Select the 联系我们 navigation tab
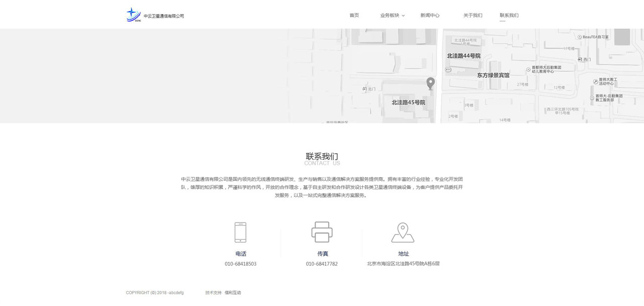The width and height of the screenshot is (644, 306). click(x=509, y=16)
